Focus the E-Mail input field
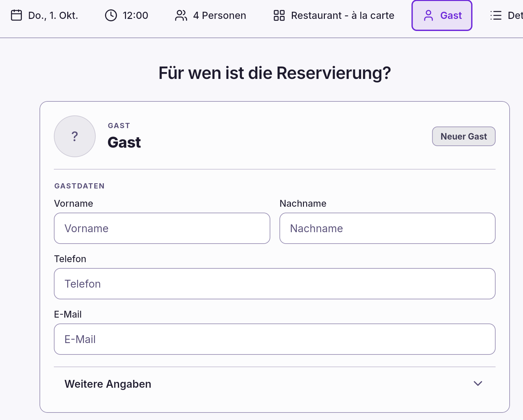523x420 pixels. pos(275,339)
